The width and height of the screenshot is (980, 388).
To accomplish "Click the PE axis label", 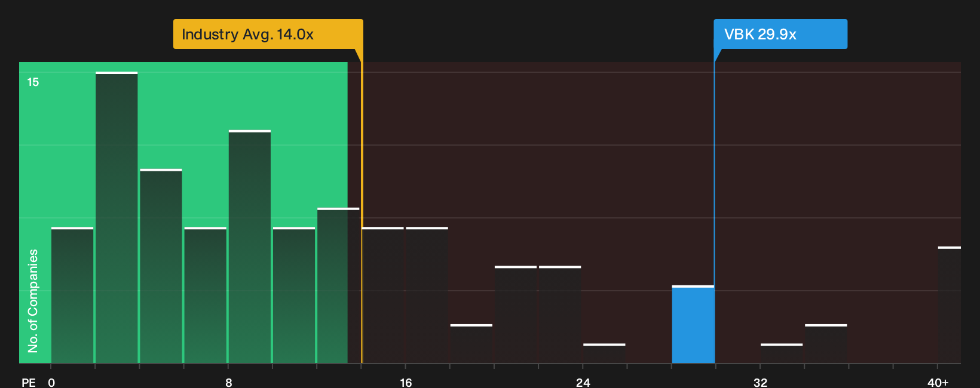I will coord(29,383).
